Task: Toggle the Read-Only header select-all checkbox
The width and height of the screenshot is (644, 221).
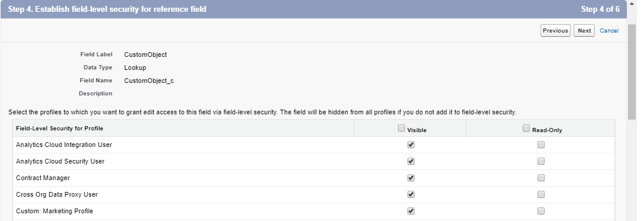Action: click(x=526, y=128)
